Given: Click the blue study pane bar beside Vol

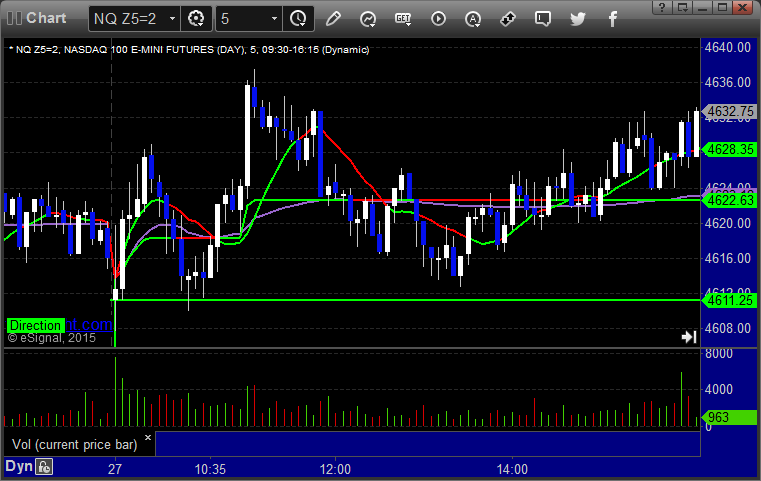Looking at the screenshot, I should point(428,444).
